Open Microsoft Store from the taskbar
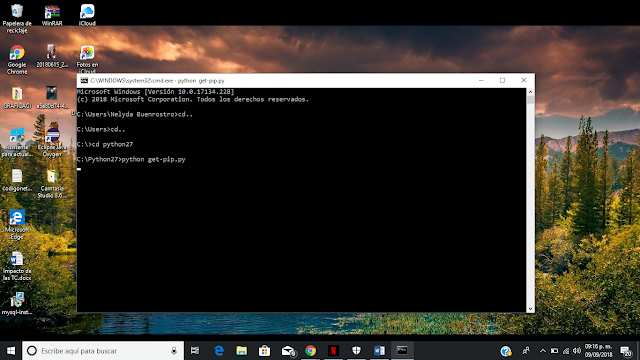The image size is (640, 360). coord(264,351)
